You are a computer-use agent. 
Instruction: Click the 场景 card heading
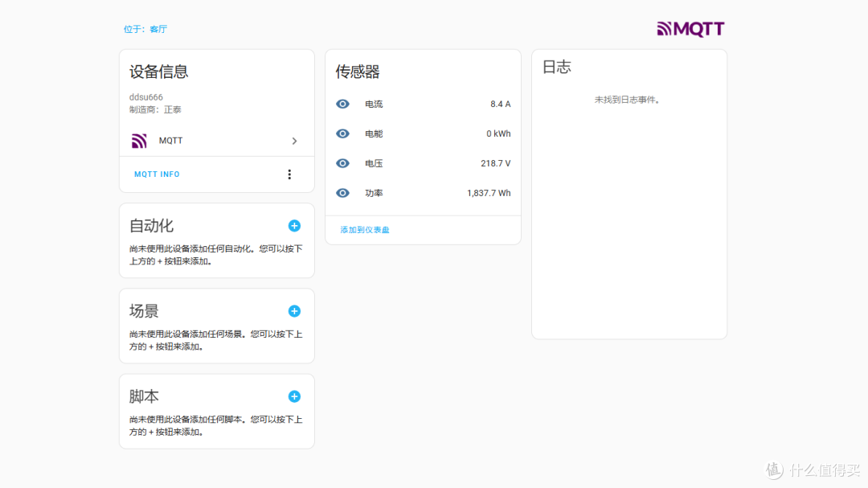coord(144,311)
